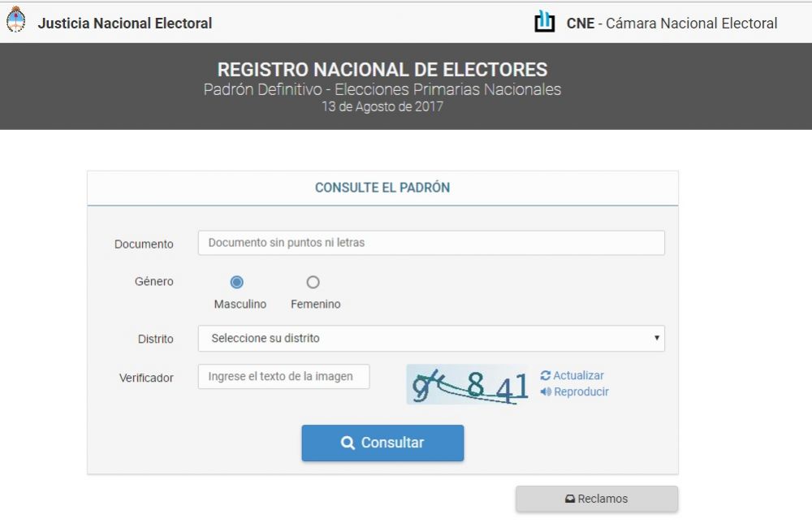Focus the Documento input field
Image resolution: width=812 pixels, height=523 pixels.
(x=431, y=243)
